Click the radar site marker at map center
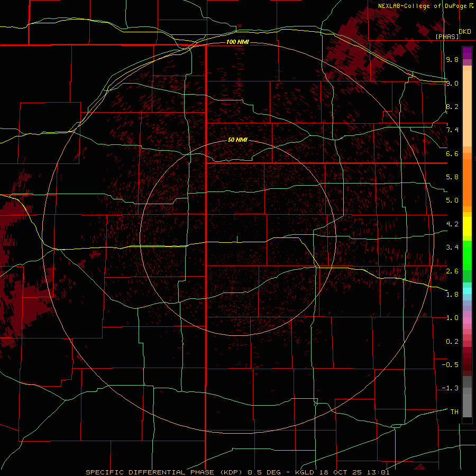 point(237,239)
